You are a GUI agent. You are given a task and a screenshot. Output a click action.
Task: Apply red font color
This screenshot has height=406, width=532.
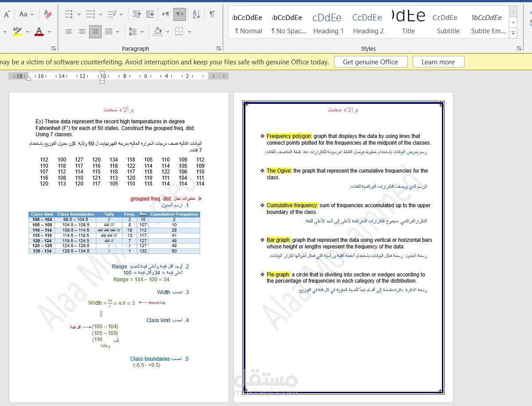coord(39,31)
